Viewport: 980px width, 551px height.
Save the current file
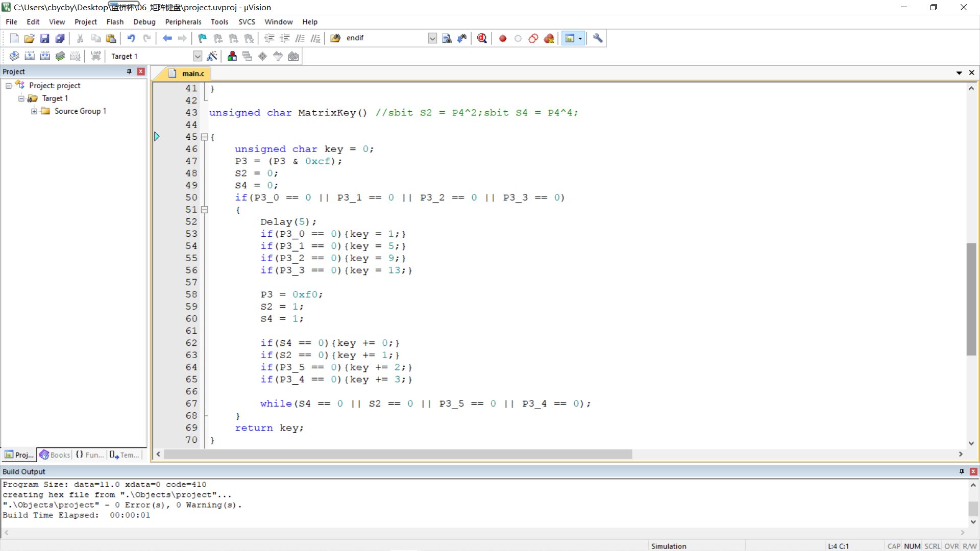click(44, 38)
